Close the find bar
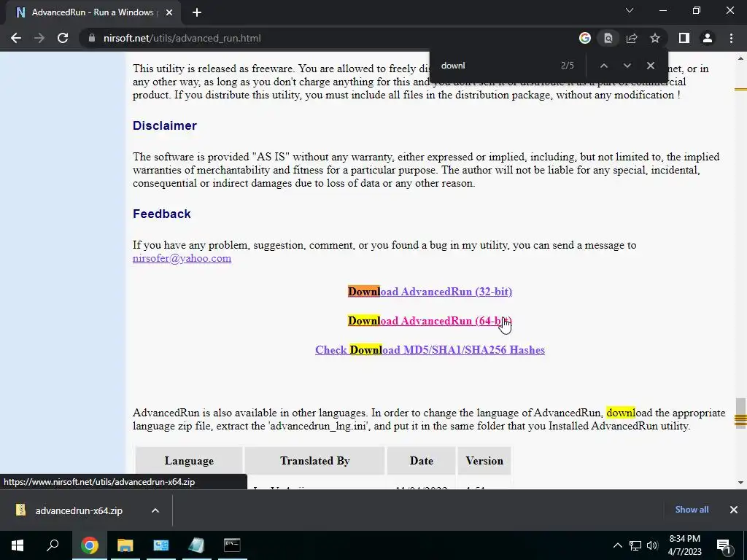The image size is (747, 560). point(650,66)
